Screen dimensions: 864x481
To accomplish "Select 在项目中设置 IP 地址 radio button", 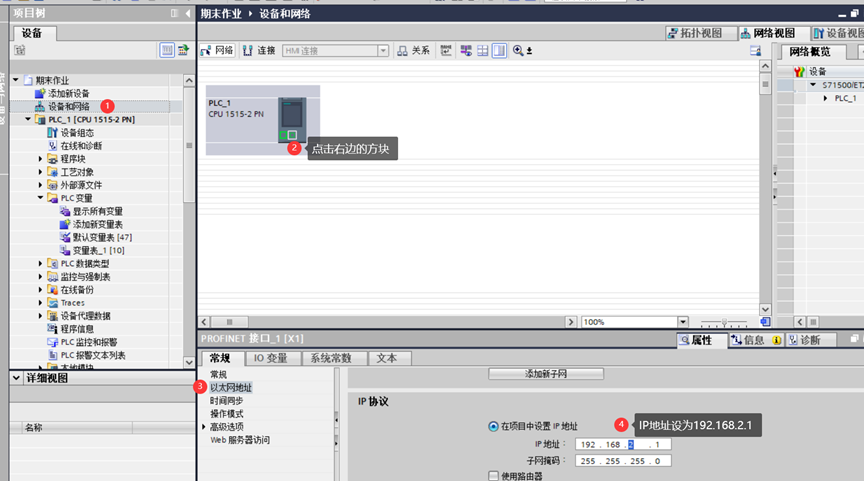I will pyautogui.click(x=493, y=426).
